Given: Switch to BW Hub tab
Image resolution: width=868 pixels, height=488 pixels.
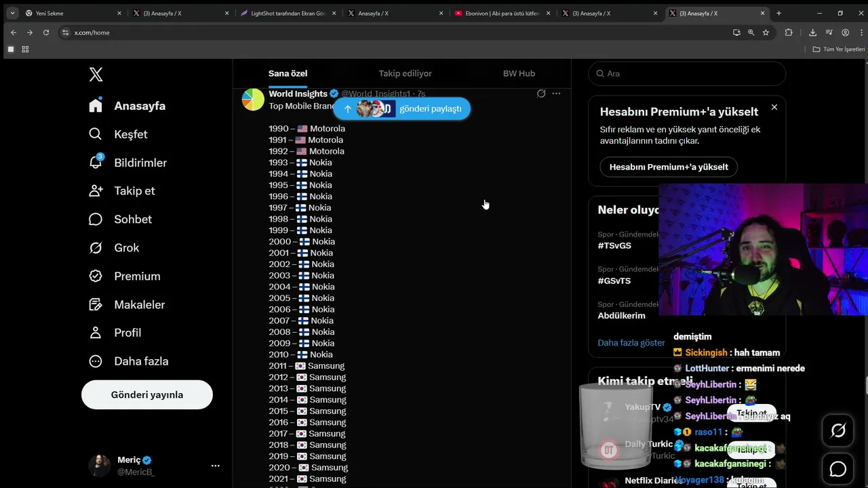Looking at the screenshot, I should point(519,73).
